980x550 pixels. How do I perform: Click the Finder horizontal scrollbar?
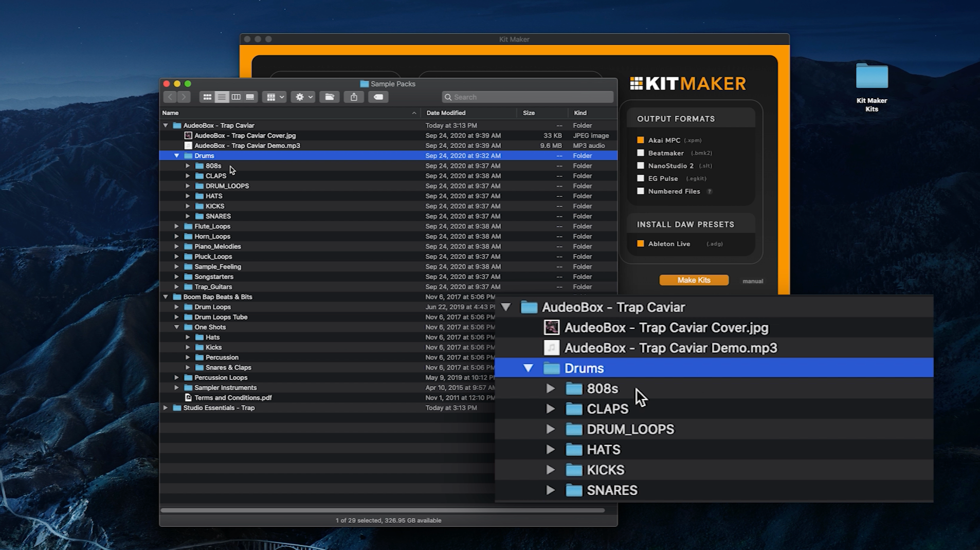(x=383, y=510)
